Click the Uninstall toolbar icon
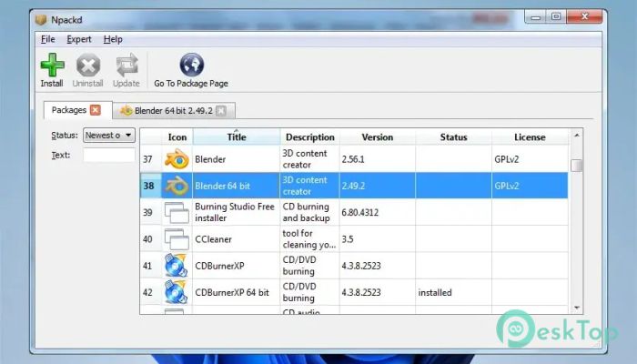637x364 pixels. 88,65
